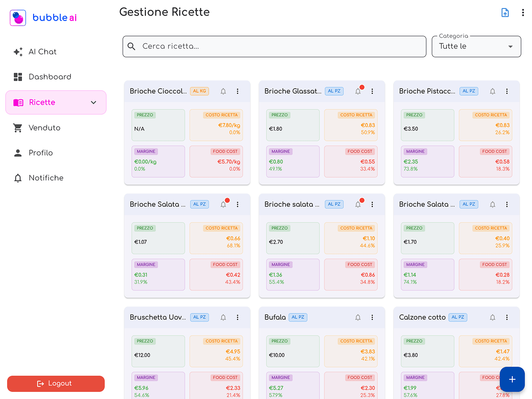The image size is (532, 399).
Task: Toggle the notification bell on Brioche Glassata card
Action: 358,91
